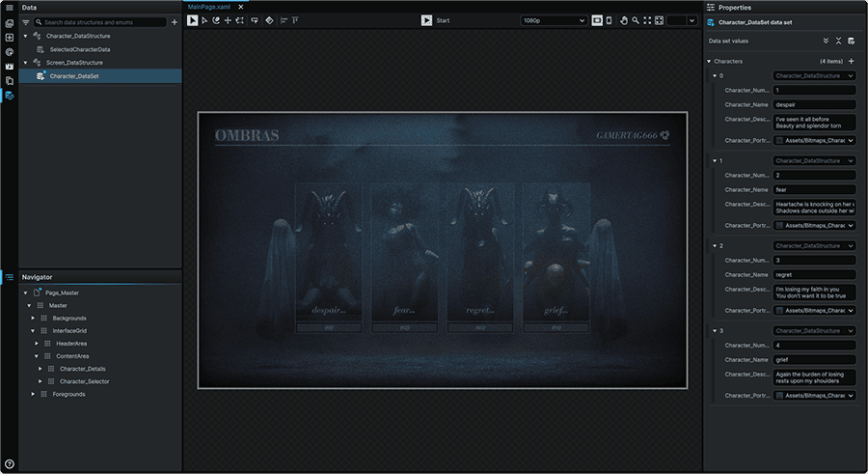Click the fit to screen icon
The height and width of the screenshot is (474, 868).
pos(647,20)
